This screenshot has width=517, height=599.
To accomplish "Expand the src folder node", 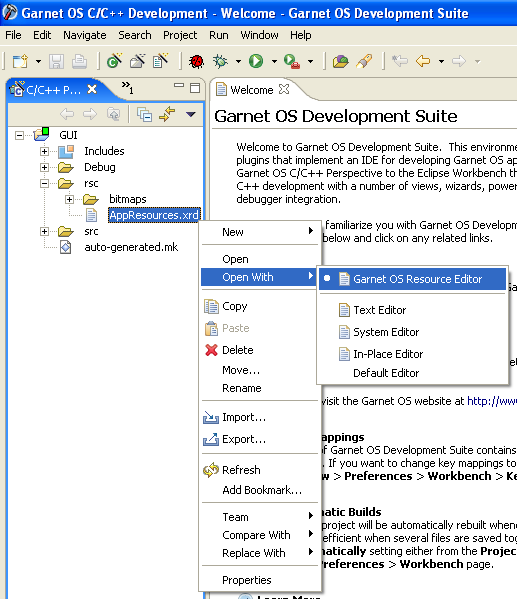I will [44, 231].
